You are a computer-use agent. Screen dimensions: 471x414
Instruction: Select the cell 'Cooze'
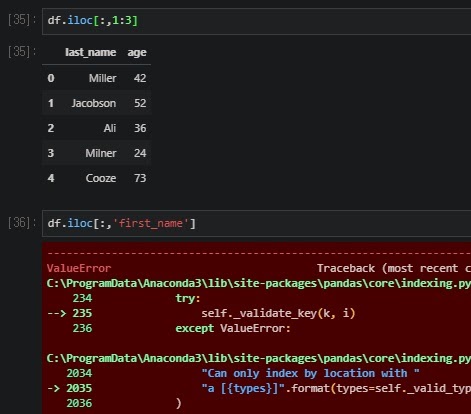click(x=101, y=178)
